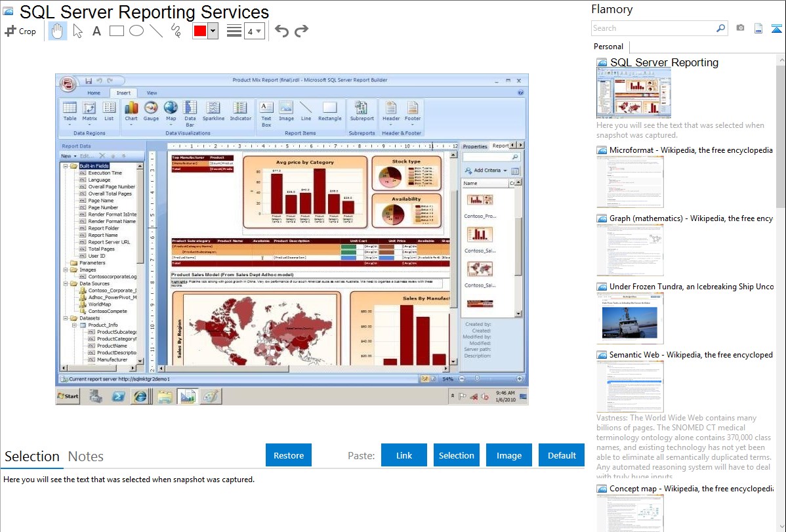The width and height of the screenshot is (786, 532).
Task: Click the snapshot list vertical scrollbar
Action: pyautogui.click(x=781, y=135)
